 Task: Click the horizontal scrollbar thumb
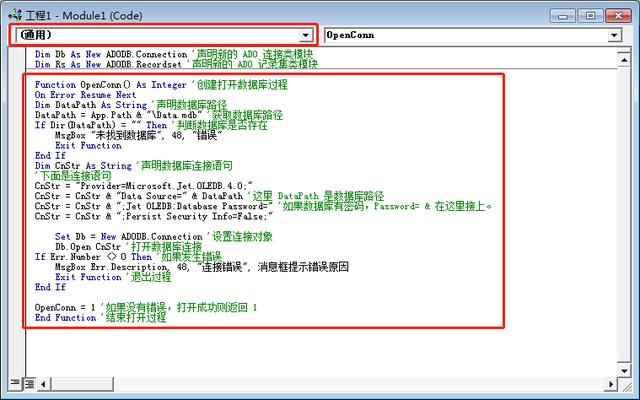click(81, 384)
